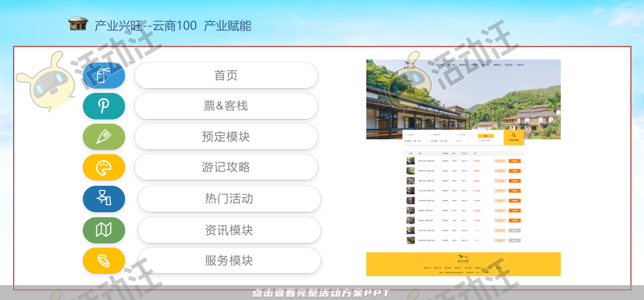This screenshot has width=644, height=300.
Task: Click the bird logo atop website preview
Action: [x=410, y=64]
